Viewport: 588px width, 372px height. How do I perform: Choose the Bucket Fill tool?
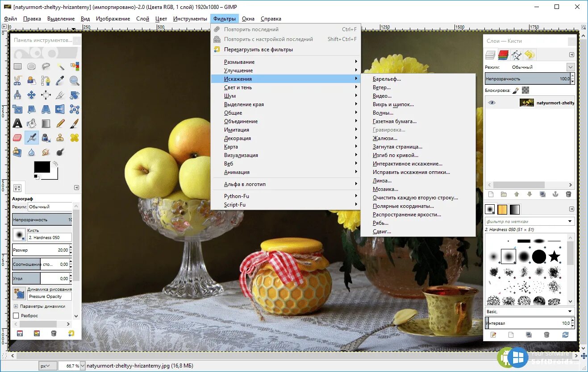click(x=32, y=124)
